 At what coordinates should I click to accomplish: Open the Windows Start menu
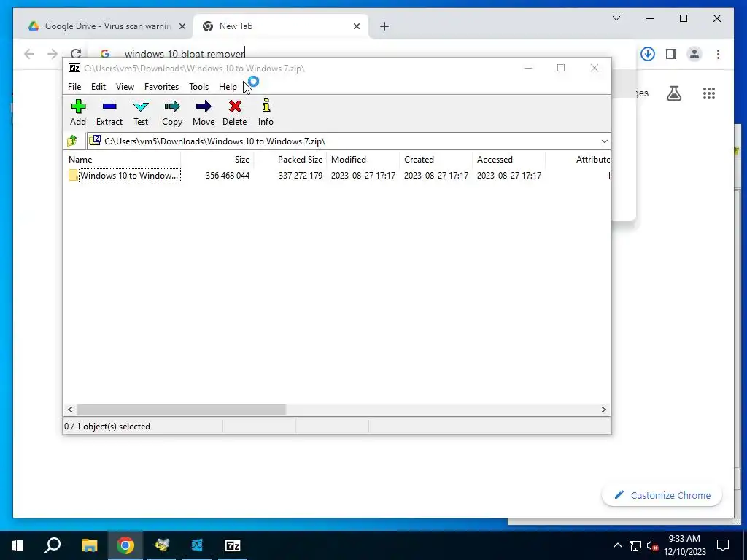pyautogui.click(x=18, y=545)
